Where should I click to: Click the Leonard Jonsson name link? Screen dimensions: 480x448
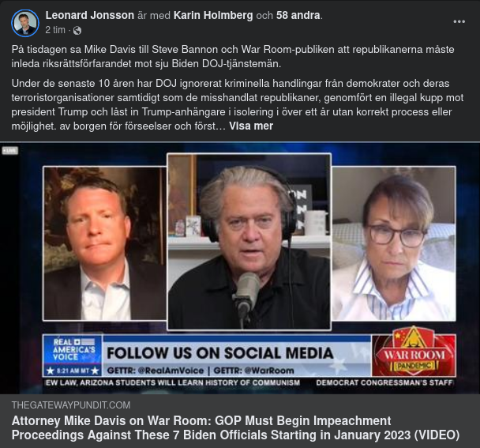point(90,15)
